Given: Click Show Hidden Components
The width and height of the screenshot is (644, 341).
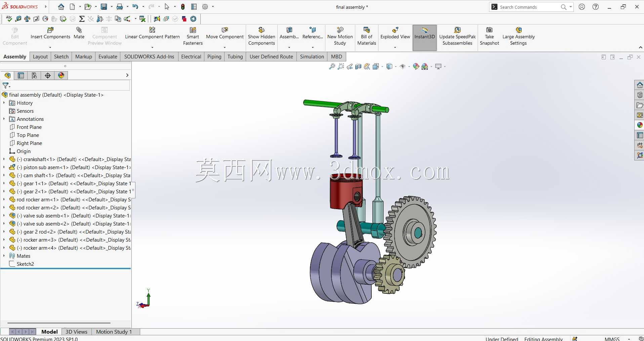Looking at the screenshot, I should [261, 36].
